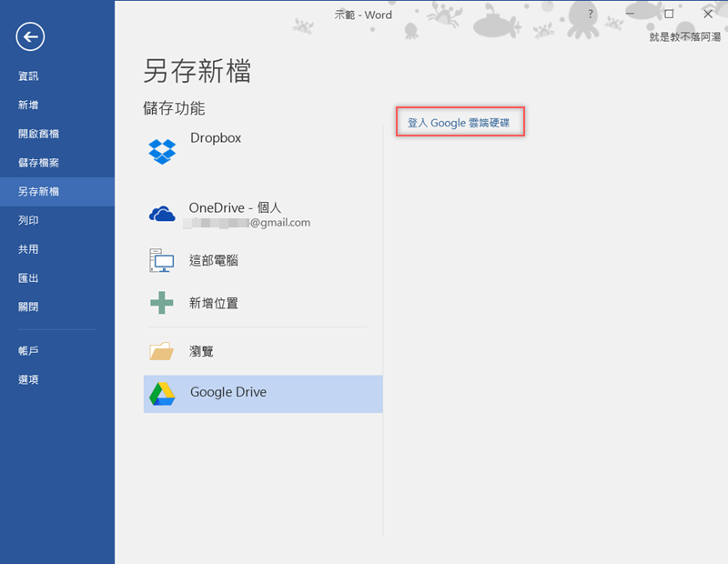Image resolution: width=728 pixels, height=564 pixels.
Task: Maximize the Word window
Action: click(669, 14)
